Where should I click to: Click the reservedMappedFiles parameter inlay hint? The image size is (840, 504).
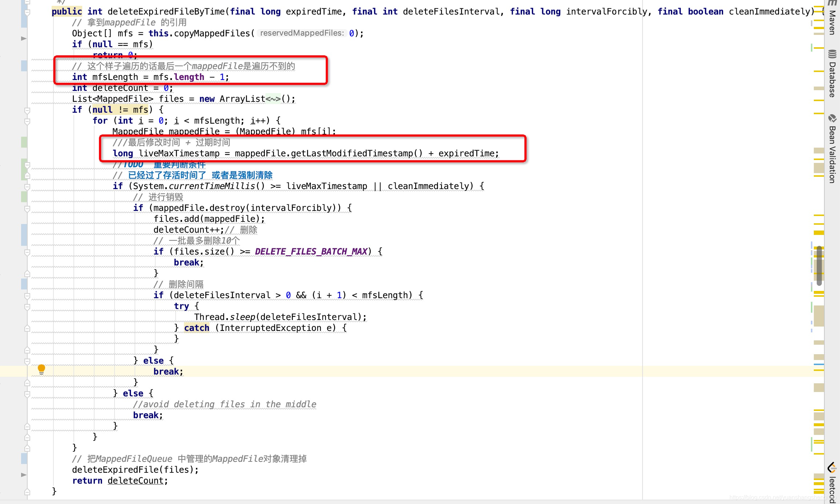click(x=302, y=33)
